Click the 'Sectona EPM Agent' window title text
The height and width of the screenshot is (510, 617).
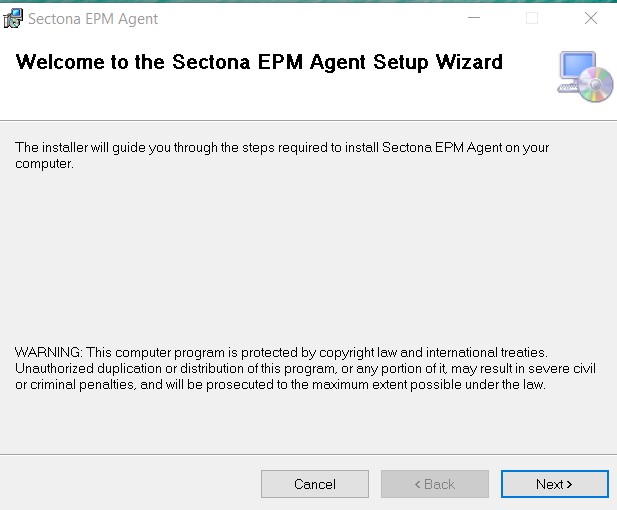click(x=93, y=19)
